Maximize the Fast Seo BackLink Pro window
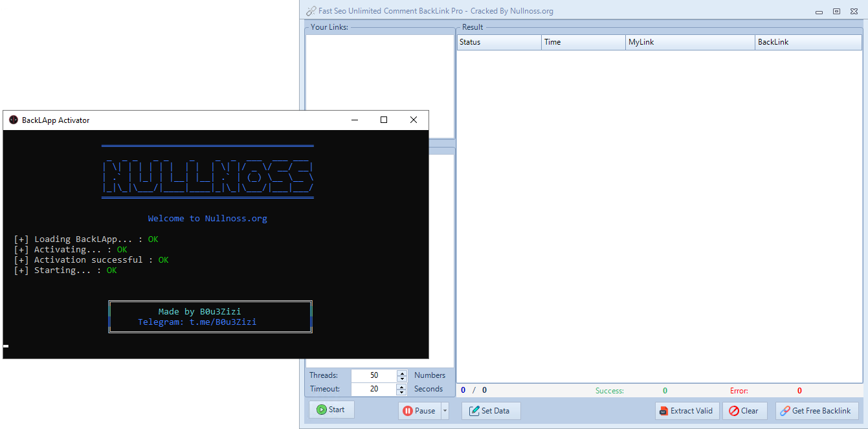868x429 pixels. [836, 11]
